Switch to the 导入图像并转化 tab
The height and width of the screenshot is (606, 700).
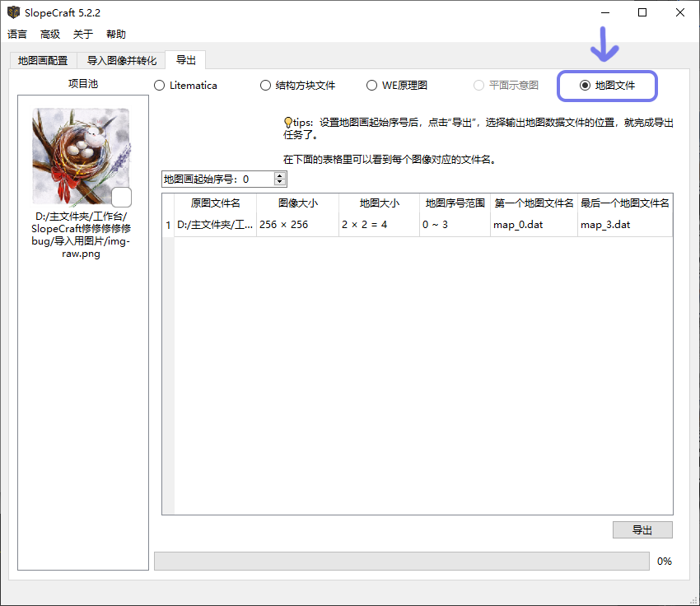[121, 61]
